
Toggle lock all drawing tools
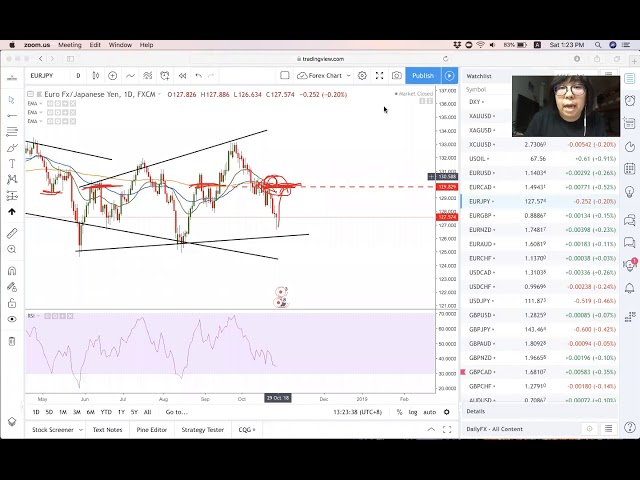[12, 303]
